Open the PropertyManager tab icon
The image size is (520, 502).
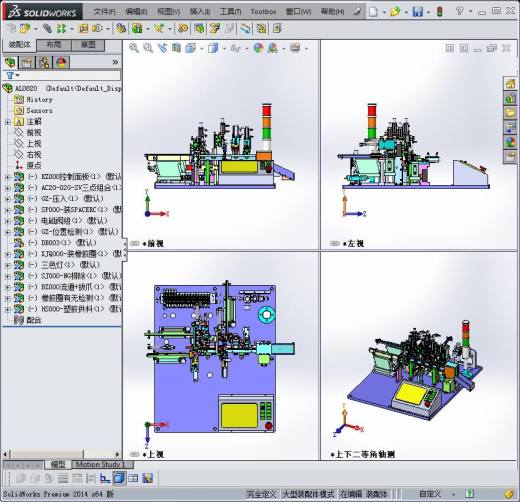click(27, 62)
